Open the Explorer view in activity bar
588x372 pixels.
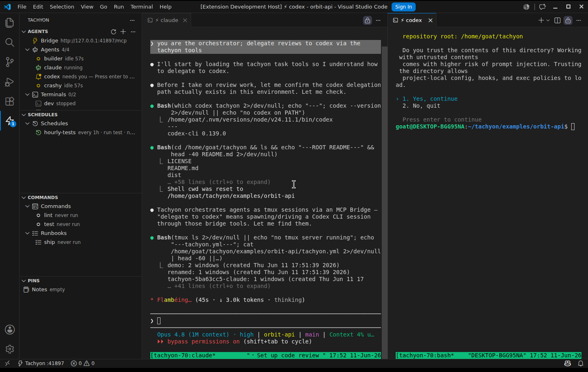tap(9, 23)
